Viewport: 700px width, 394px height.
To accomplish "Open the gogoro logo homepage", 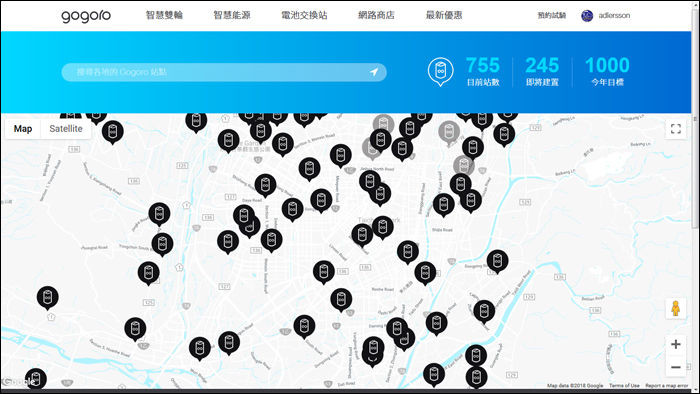I will (86, 16).
